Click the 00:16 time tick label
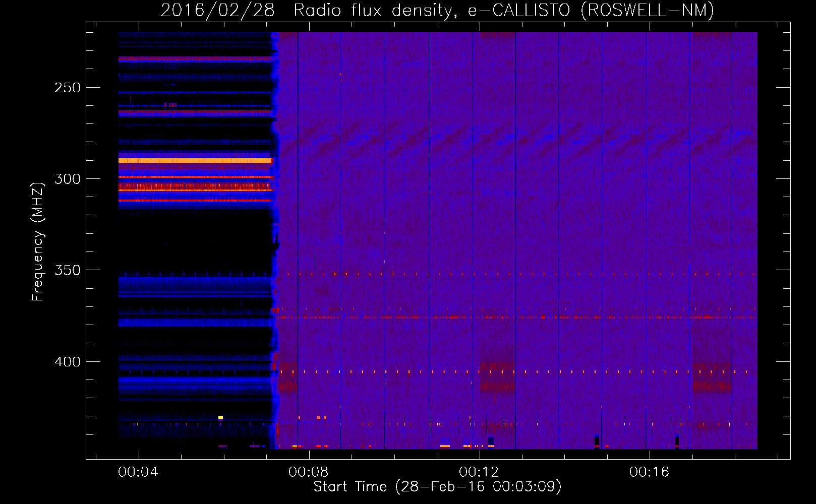 coord(649,472)
